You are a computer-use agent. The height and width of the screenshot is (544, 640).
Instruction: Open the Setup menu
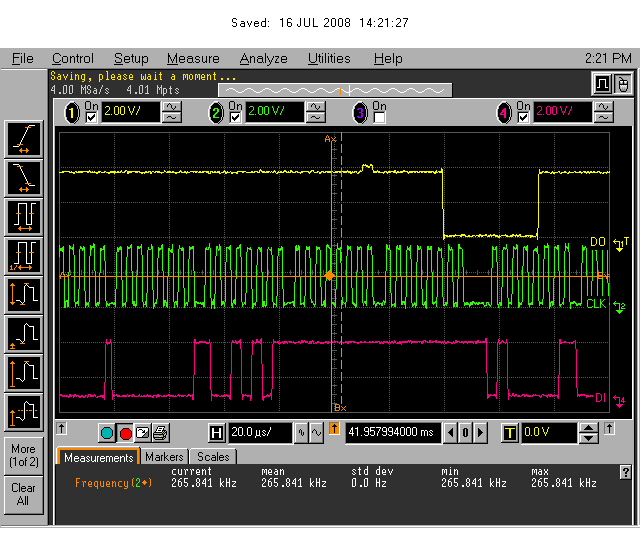click(131, 59)
